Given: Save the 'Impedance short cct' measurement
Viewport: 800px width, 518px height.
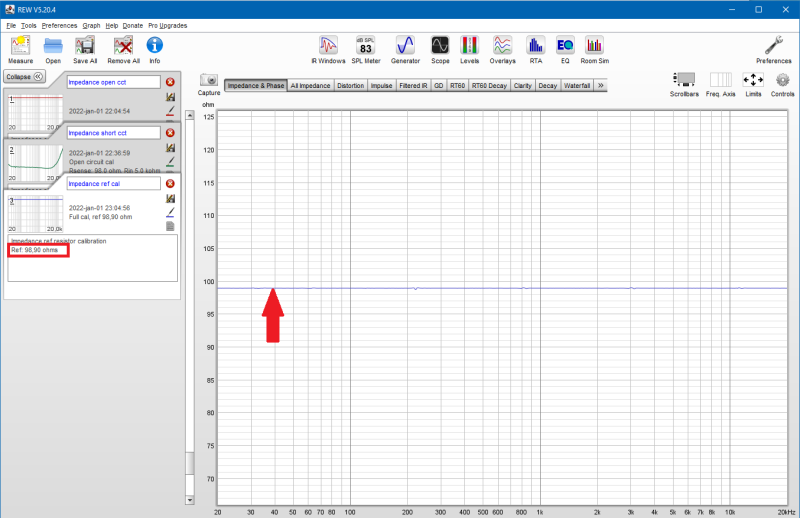Looking at the screenshot, I should tap(170, 147).
